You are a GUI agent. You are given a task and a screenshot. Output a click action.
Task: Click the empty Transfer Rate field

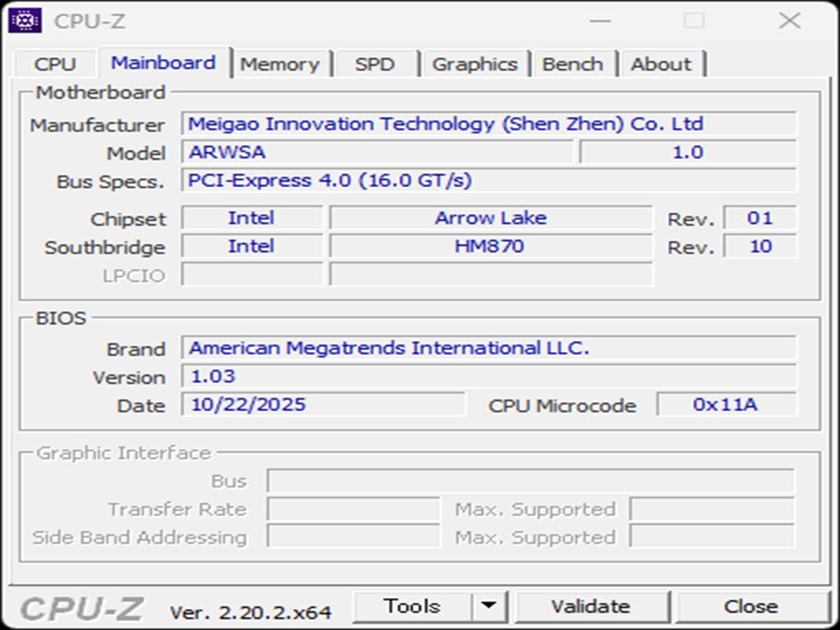click(354, 509)
